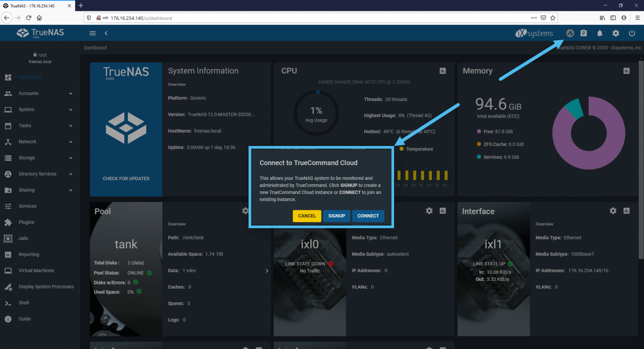
Task: Click the IP address 176.16.254.140/16
Action: (588, 271)
